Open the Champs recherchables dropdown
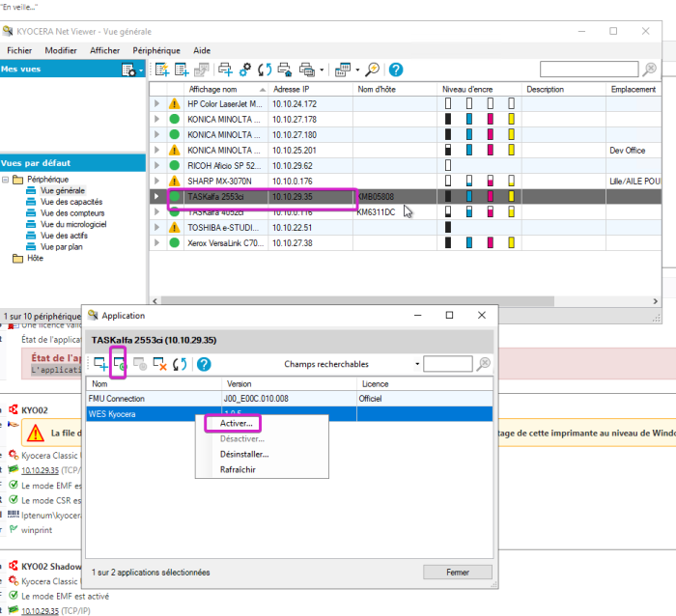 pyautogui.click(x=416, y=364)
